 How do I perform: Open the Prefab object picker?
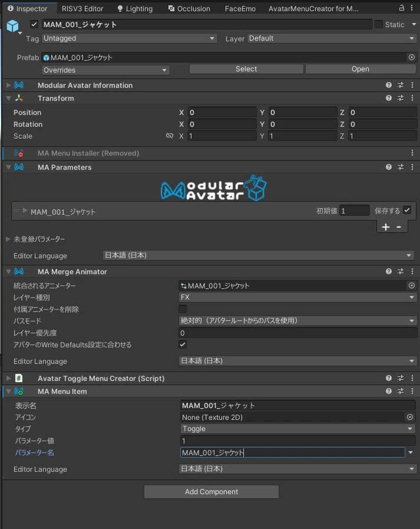pos(412,57)
